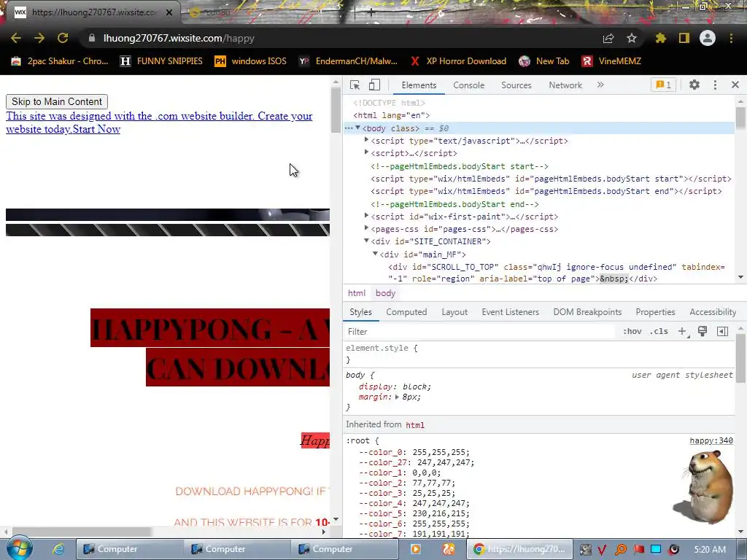The width and height of the screenshot is (747, 560).
Task: Open the happy:340 source link
Action: pos(711,440)
